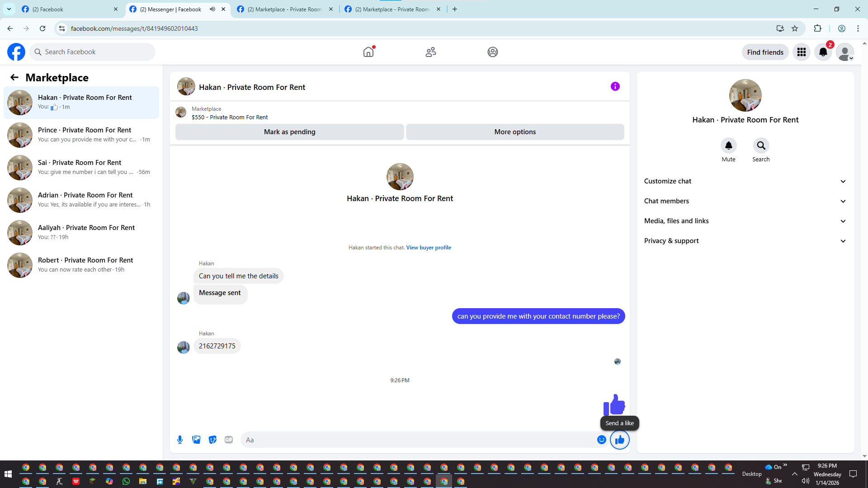
Task: Switch to the first Facebook browser tab
Action: (x=68, y=9)
